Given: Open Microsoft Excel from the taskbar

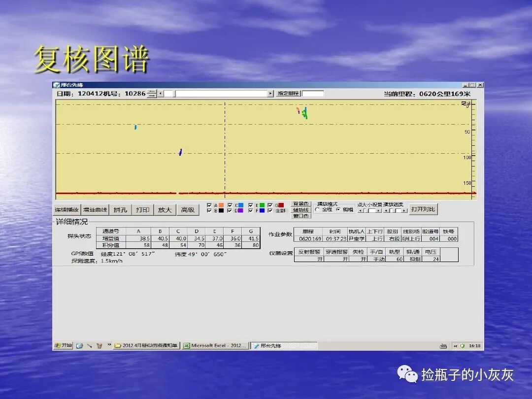Looking at the screenshot, I should click(215, 345).
